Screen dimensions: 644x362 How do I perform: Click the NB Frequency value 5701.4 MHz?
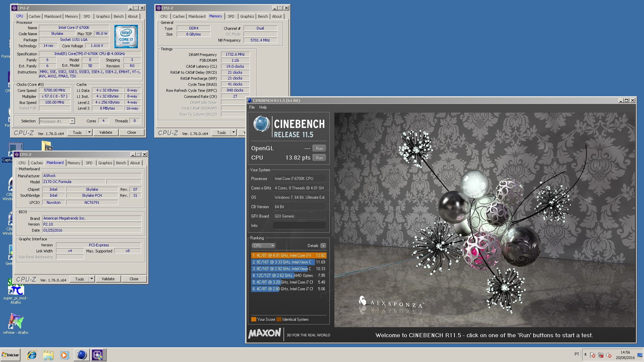260,40
